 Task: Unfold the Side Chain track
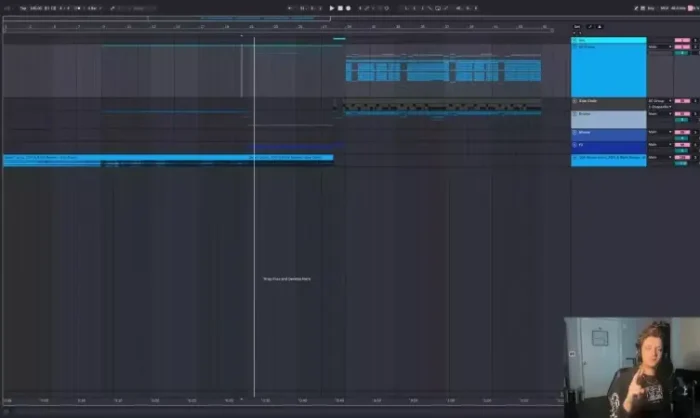576,101
